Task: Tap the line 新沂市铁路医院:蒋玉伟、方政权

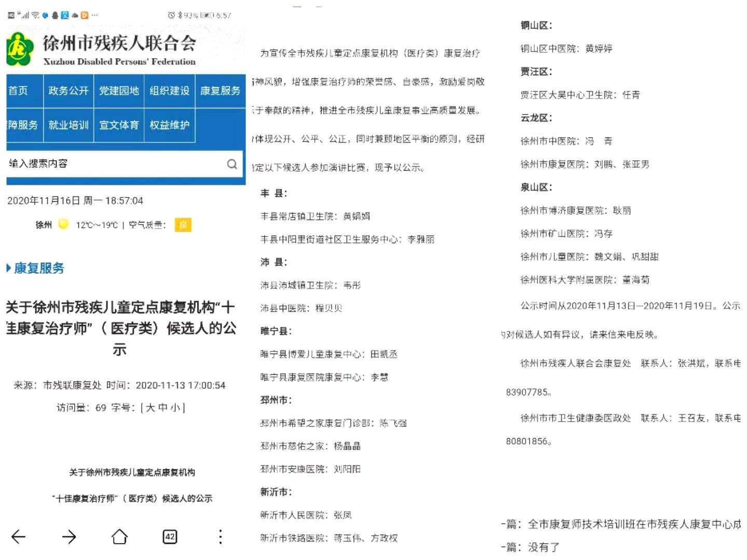Action: 329,538
